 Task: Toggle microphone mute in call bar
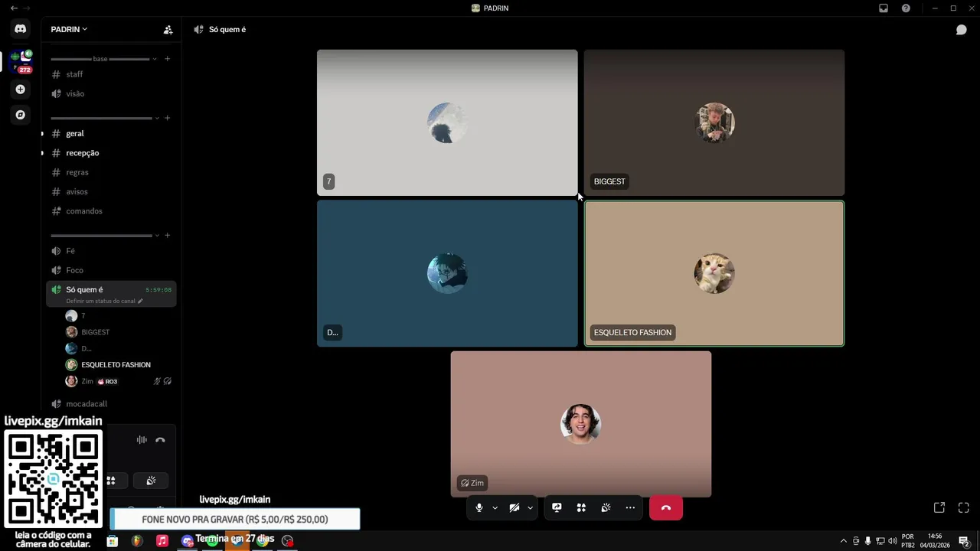(479, 507)
